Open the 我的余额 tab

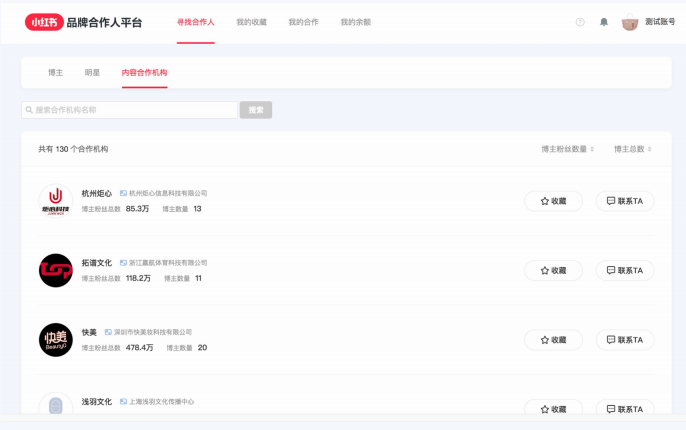[x=356, y=22]
